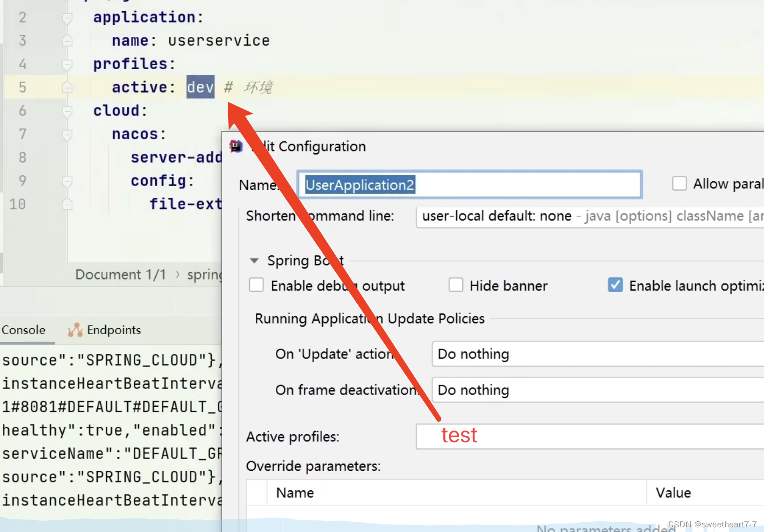Screen dimensions: 764x532
Task: Click the 1#8081#DEFAULT console line
Action: pos(111,407)
